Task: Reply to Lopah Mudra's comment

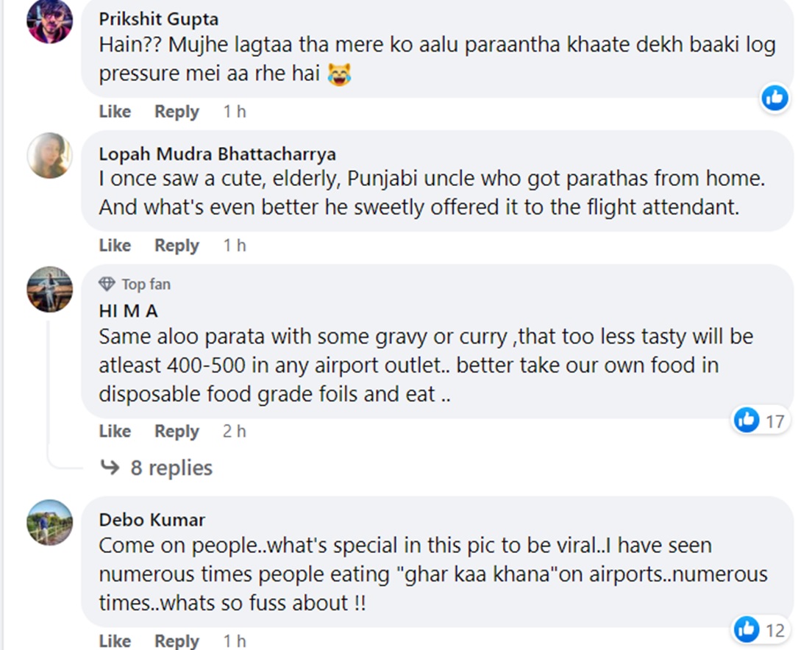Action: pos(177,246)
